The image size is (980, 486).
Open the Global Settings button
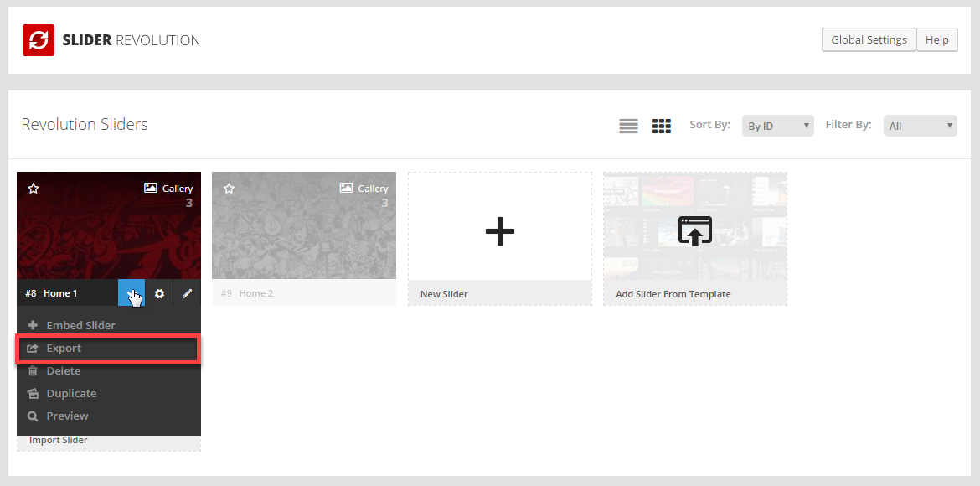coord(869,40)
